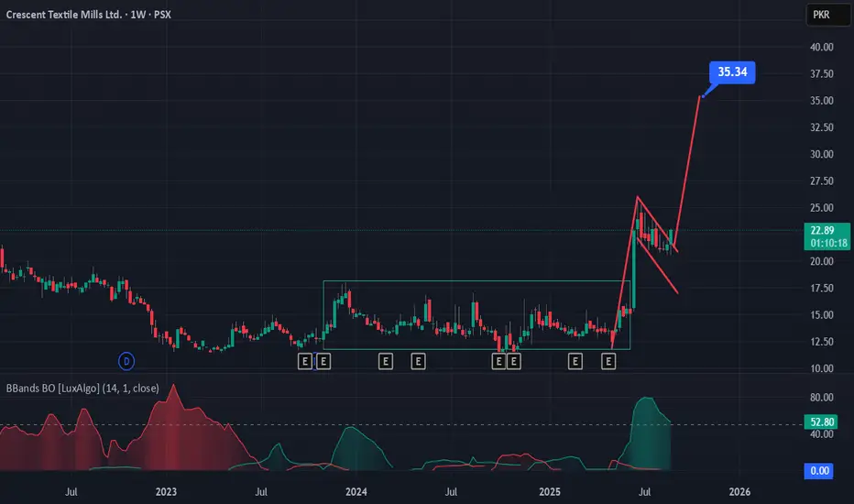854x504 pixels.
Task: Click the 10.00 price axis label
Action: pyautogui.click(x=822, y=368)
